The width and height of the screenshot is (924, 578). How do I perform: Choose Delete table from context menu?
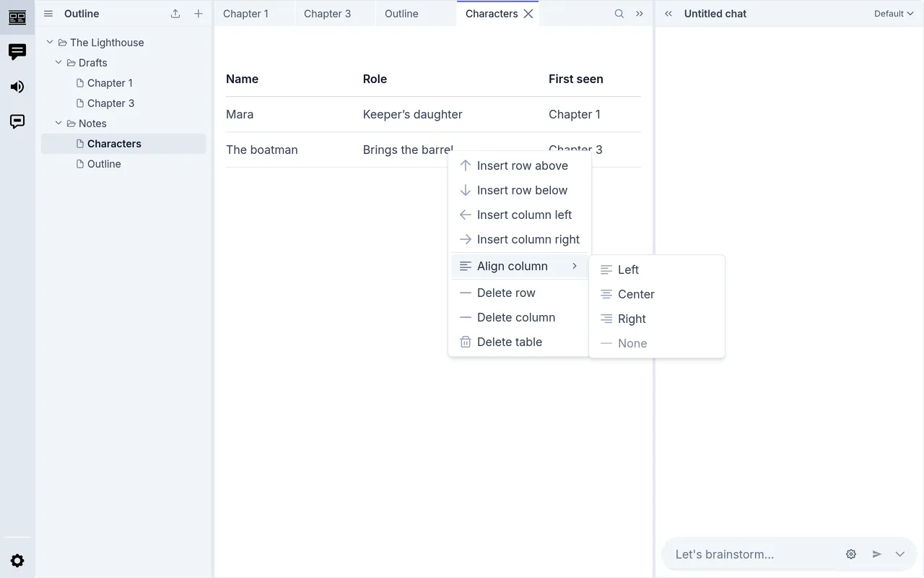[520, 342]
